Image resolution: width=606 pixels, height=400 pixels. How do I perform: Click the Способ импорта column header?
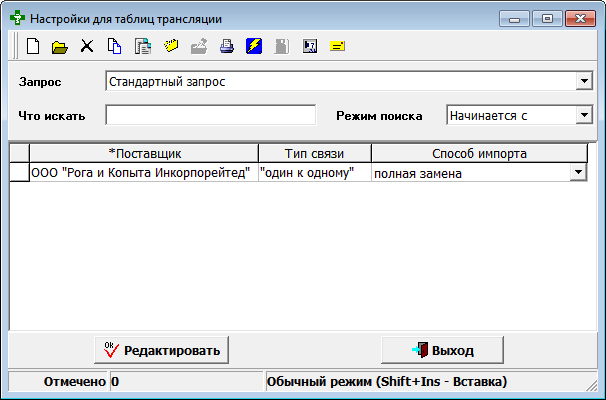pos(479,153)
